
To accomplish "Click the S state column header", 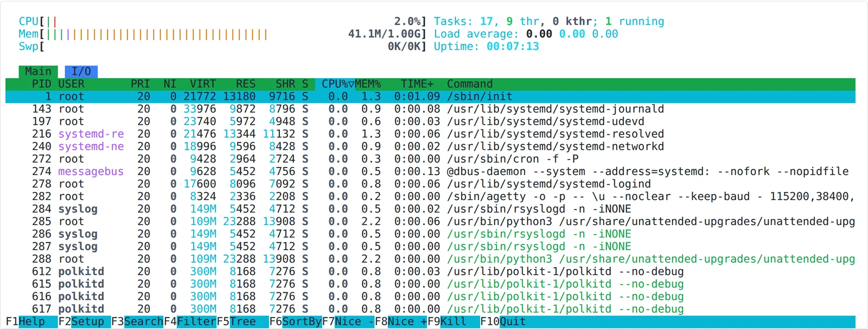I will click(305, 84).
